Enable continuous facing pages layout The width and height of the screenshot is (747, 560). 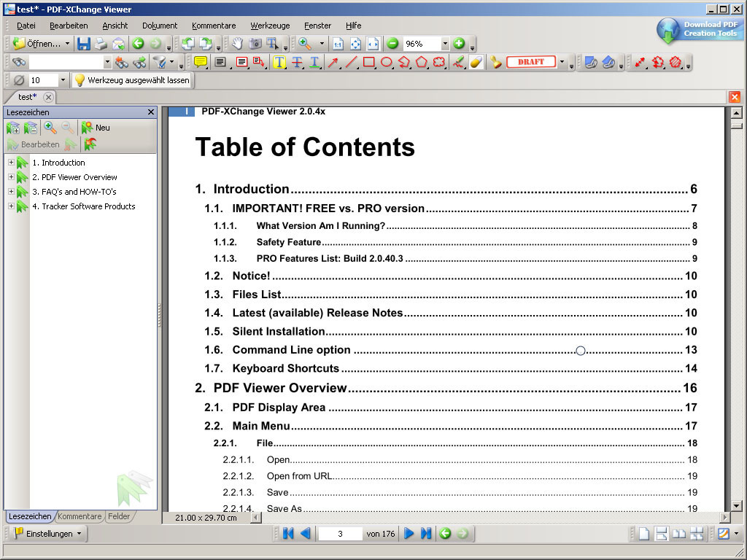click(x=697, y=533)
